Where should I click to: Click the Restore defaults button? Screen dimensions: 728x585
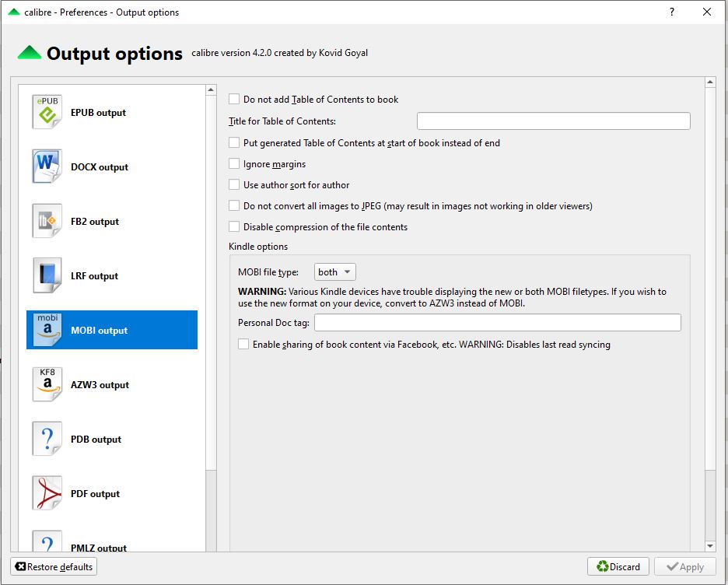(x=54, y=567)
